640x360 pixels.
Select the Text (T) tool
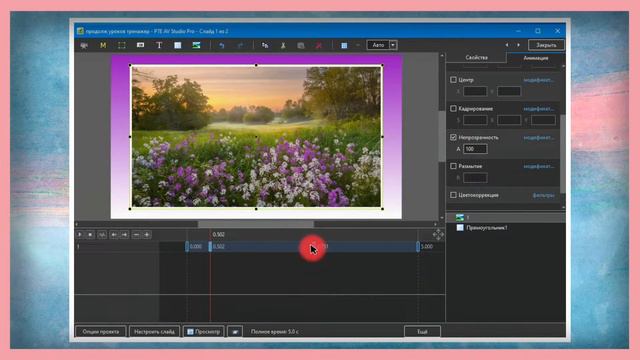(159, 45)
